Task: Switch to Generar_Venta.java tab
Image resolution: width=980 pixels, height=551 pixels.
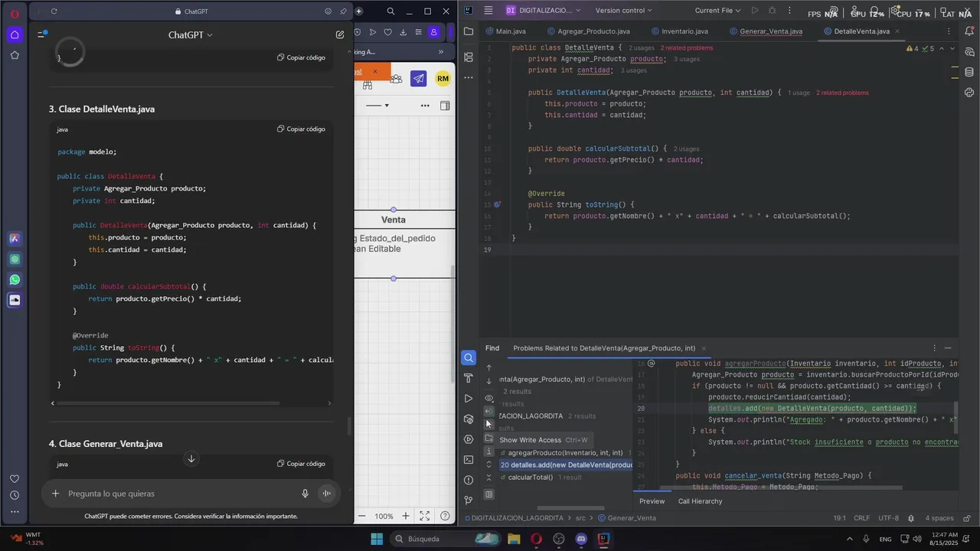Action: pos(765,31)
